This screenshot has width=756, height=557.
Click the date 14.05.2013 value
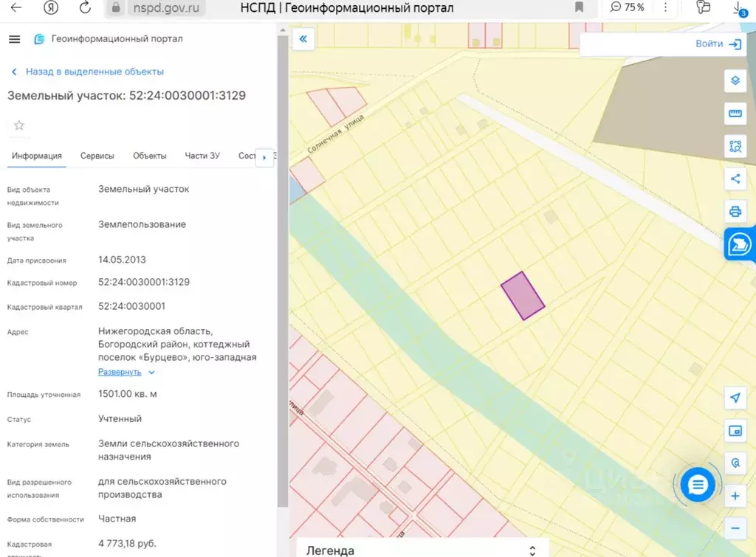tap(122, 260)
